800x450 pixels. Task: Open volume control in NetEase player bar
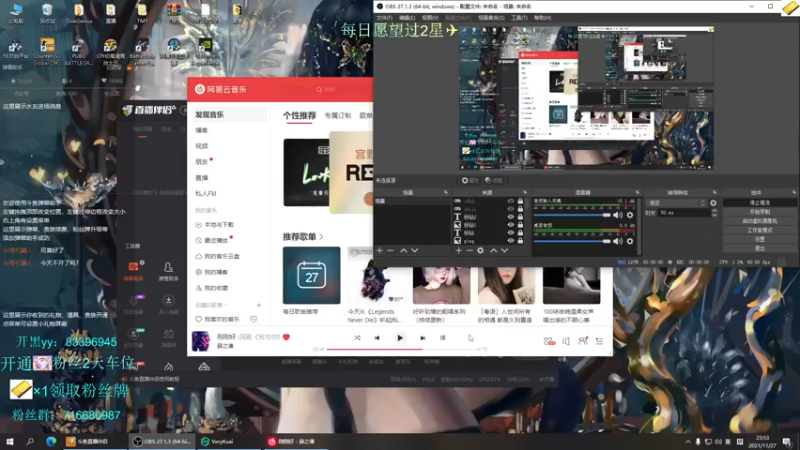[x=566, y=341]
